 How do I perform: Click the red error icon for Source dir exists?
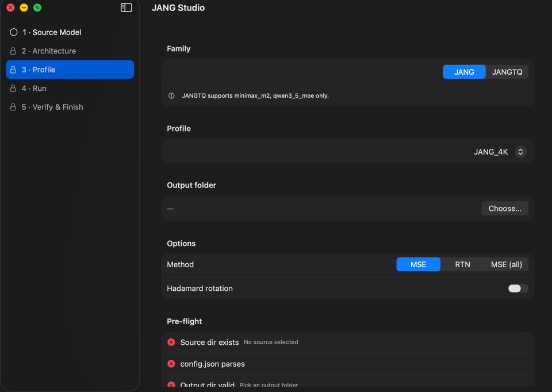[x=171, y=342]
